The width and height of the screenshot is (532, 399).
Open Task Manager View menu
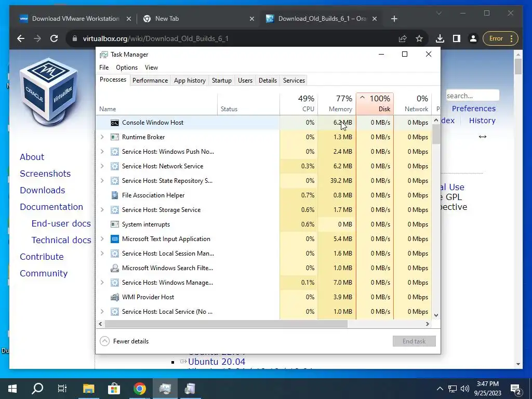[151, 68]
